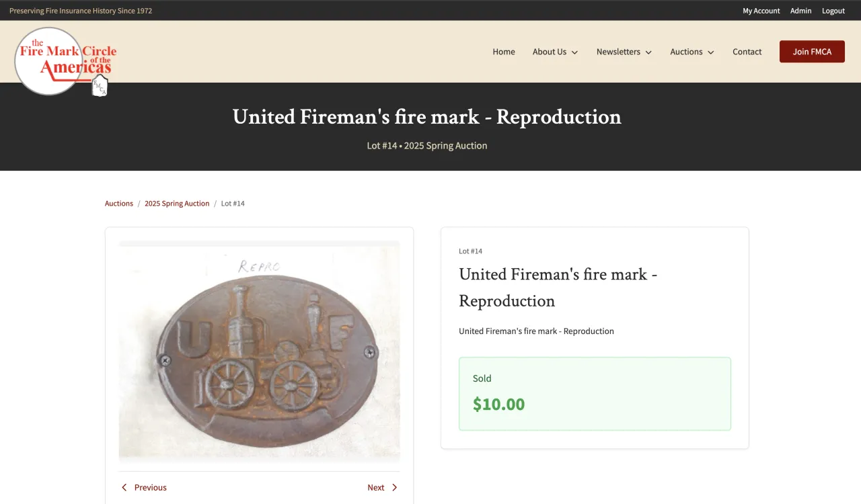This screenshot has height=504, width=861.
Task: Go to the Home page
Action: [x=503, y=52]
